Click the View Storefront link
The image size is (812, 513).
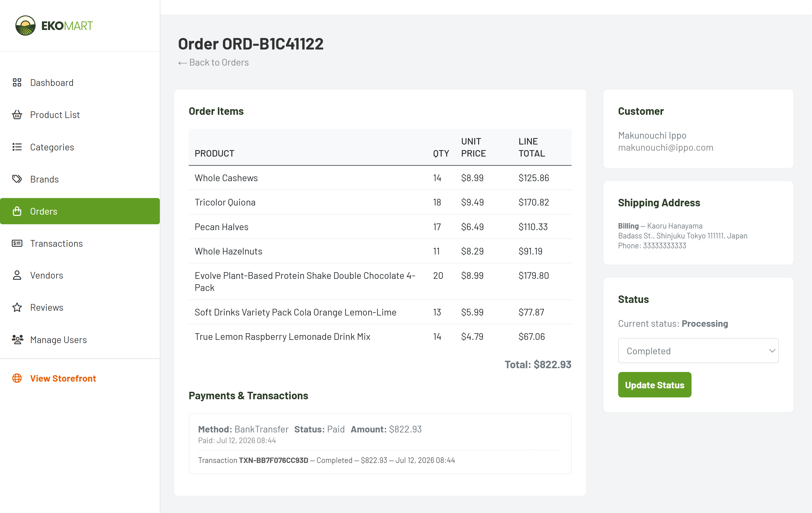coord(63,378)
